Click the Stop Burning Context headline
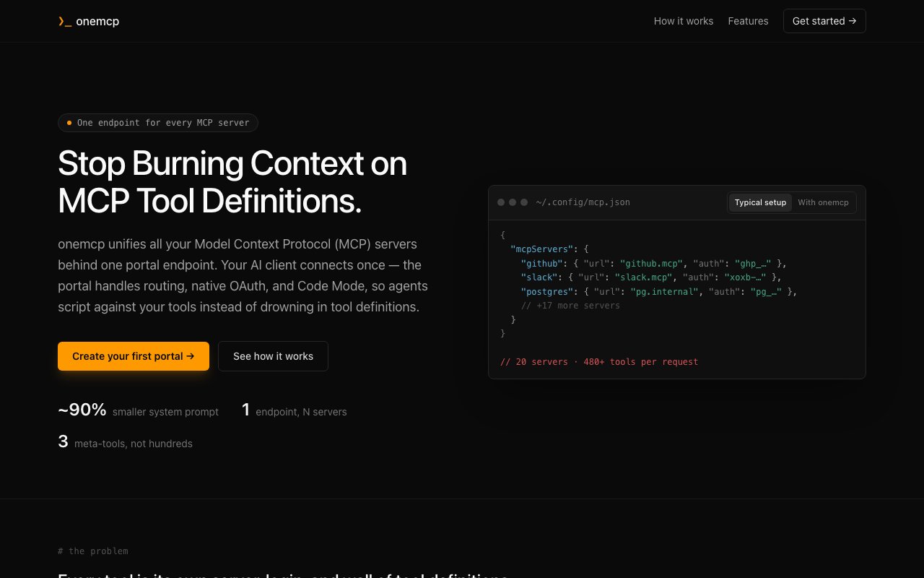The height and width of the screenshot is (578, 924). click(232, 183)
